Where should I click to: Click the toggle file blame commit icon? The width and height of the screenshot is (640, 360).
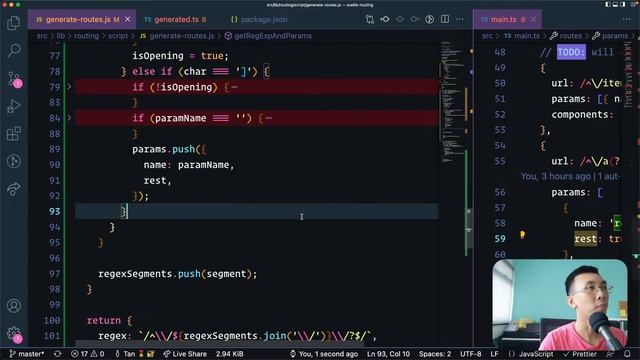click(384, 19)
